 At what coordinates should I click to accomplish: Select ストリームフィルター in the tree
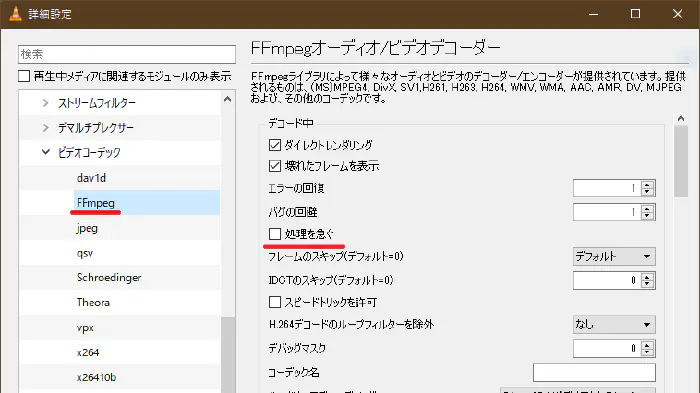96,103
